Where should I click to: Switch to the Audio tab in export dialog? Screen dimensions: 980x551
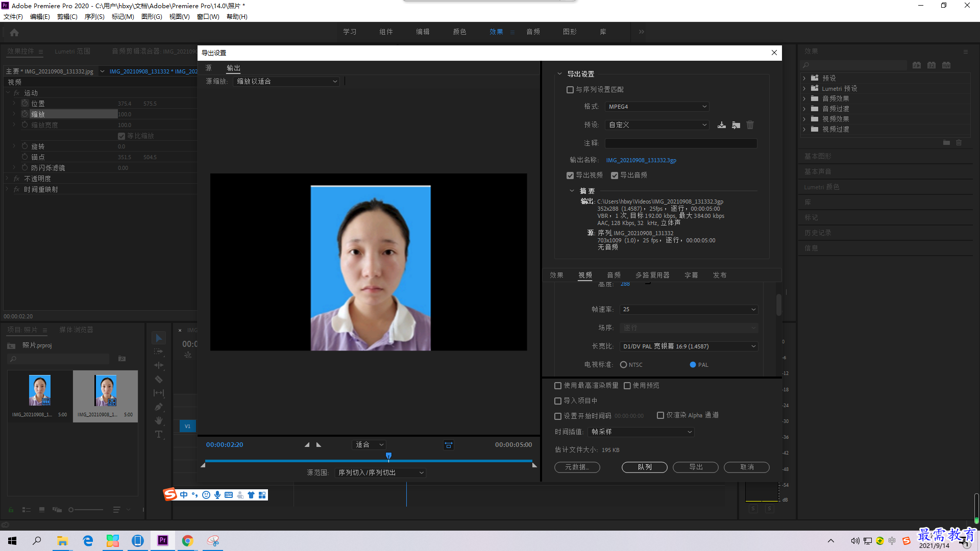tap(614, 275)
